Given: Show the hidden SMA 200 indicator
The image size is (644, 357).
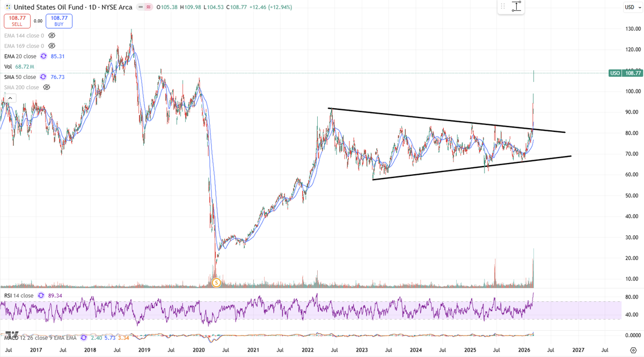Looking at the screenshot, I should point(46,87).
